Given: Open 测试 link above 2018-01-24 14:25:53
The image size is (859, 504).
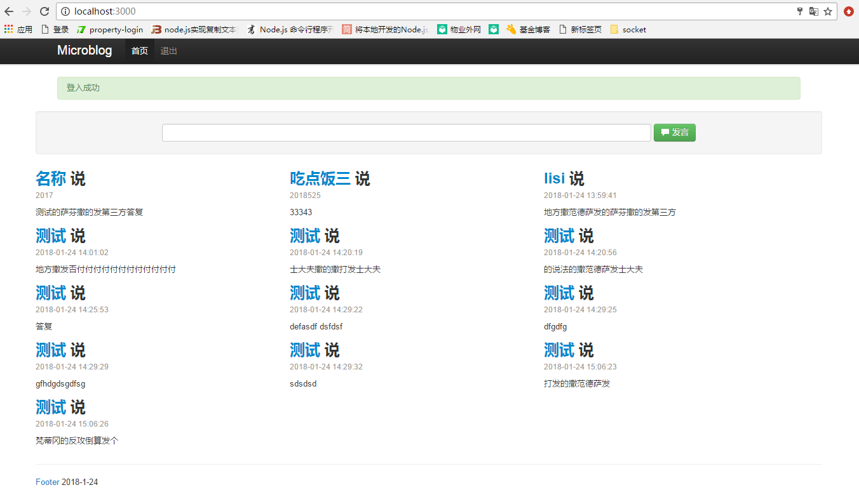Looking at the screenshot, I should pos(51,293).
